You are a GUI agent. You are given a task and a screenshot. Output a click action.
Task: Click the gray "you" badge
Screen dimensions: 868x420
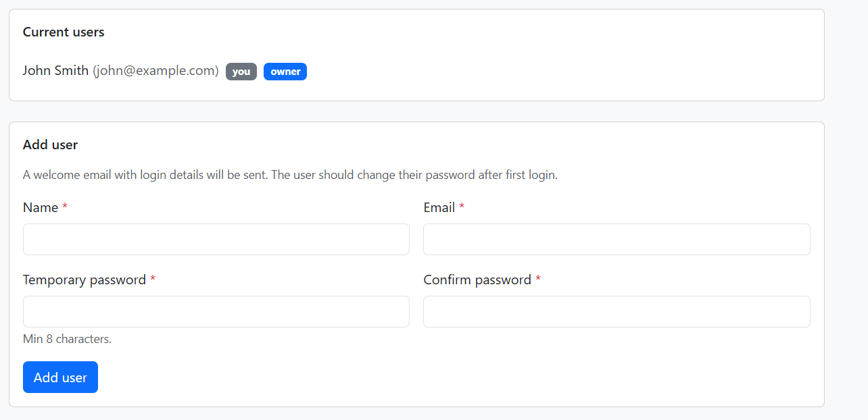click(x=241, y=72)
